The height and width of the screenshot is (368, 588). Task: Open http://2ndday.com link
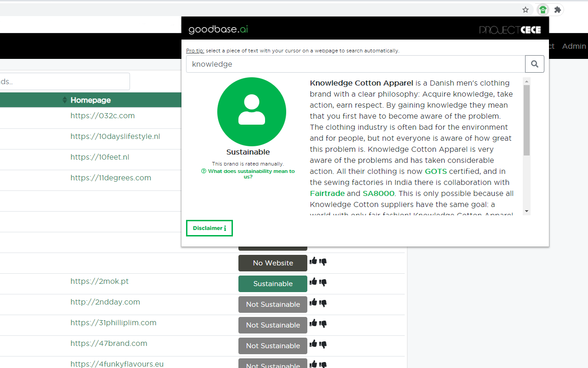point(105,302)
